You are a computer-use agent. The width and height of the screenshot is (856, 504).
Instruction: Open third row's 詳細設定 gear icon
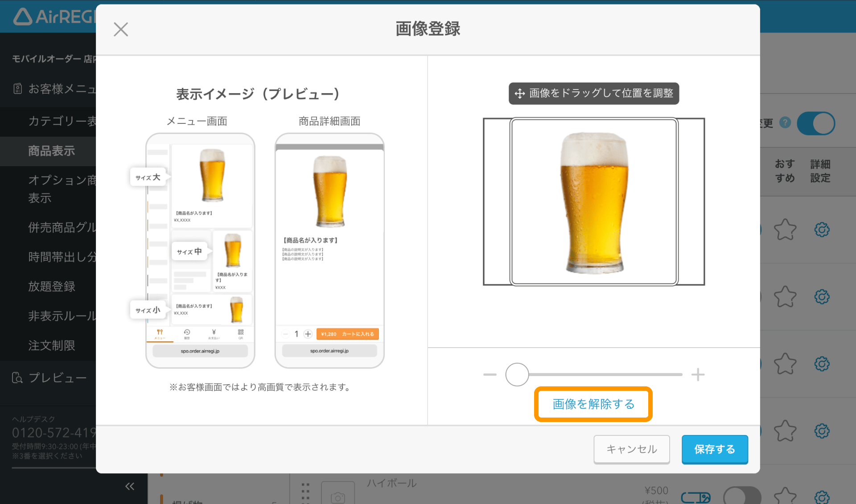[x=822, y=364]
